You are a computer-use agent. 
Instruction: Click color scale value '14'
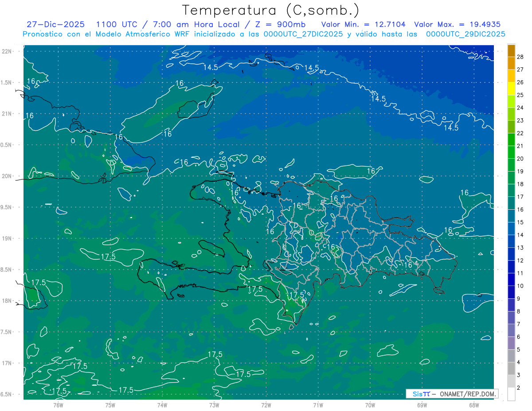click(520, 235)
